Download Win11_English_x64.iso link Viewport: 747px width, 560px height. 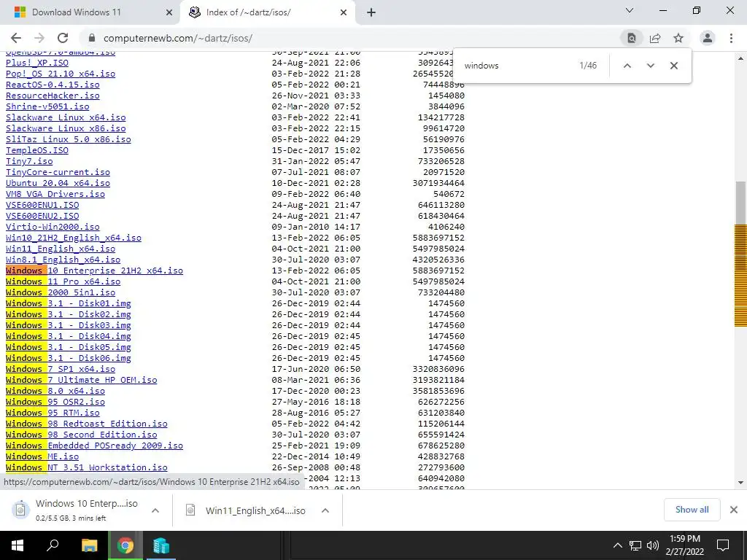point(61,249)
